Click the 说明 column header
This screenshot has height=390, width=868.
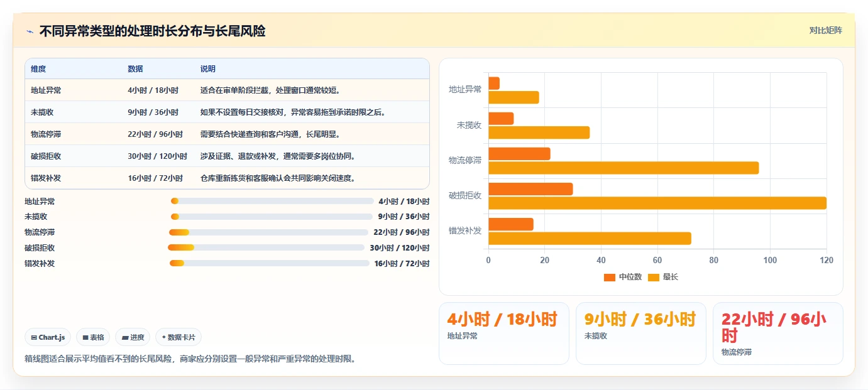coord(208,69)
